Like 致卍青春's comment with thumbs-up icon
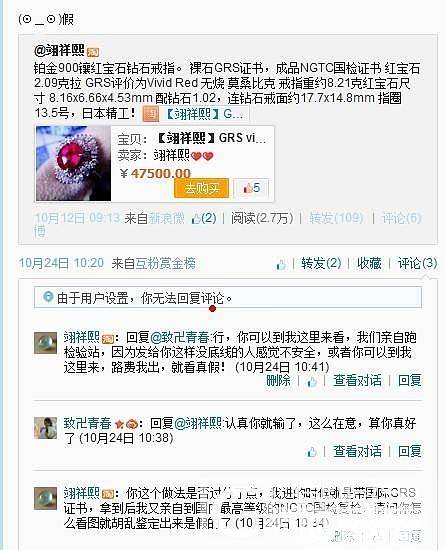Image resolution: width=445 pixels, height=550 pixels. tap(312, 452)
